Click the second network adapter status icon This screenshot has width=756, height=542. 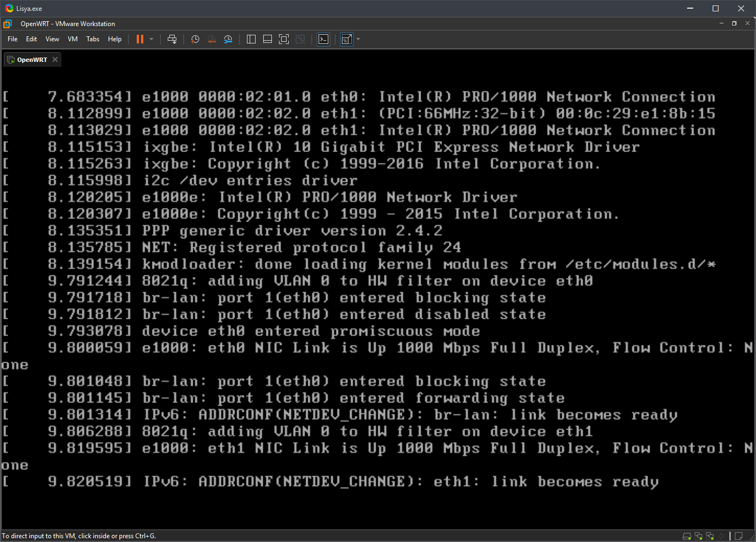click(710, 536)
